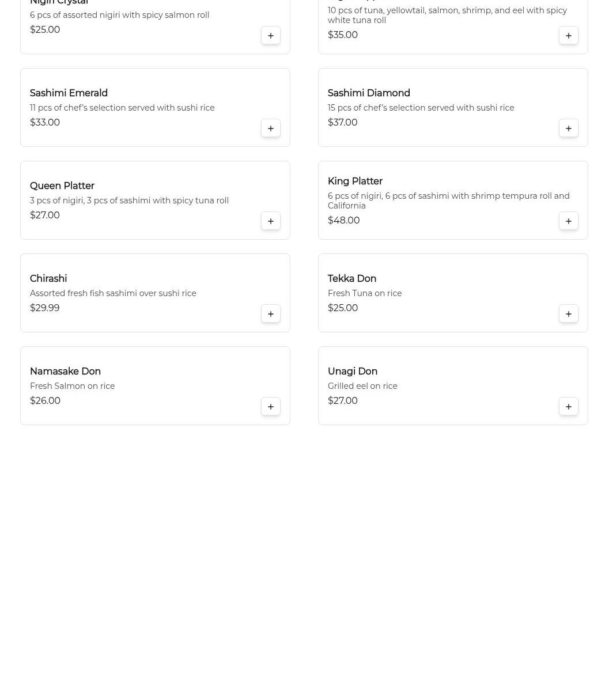Open the Sashimi Diamond item title
This screenshot has width=605, height=700.
(369, 93)
